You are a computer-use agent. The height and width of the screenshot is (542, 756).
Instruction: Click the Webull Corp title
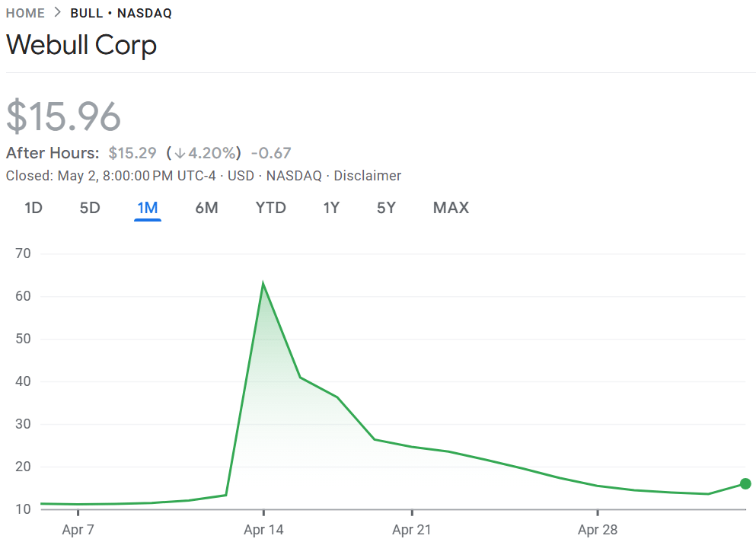[81, 45]
